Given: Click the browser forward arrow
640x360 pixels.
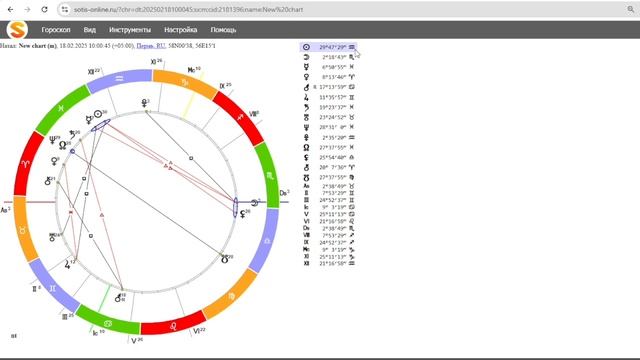Looking at the screenshot, I should coord(27,9).
